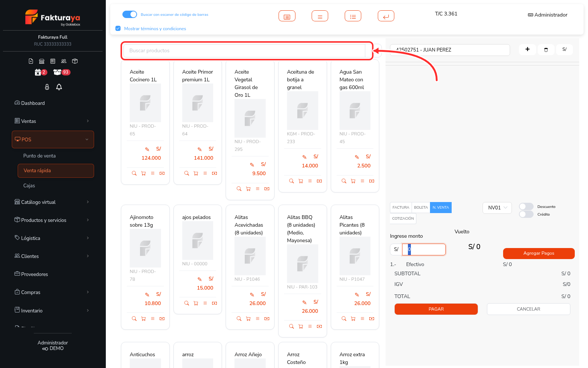Edit price pencil on Ajinomoto sobre 13g
This screenshot has height=368, width=588.
pos(147,294)
